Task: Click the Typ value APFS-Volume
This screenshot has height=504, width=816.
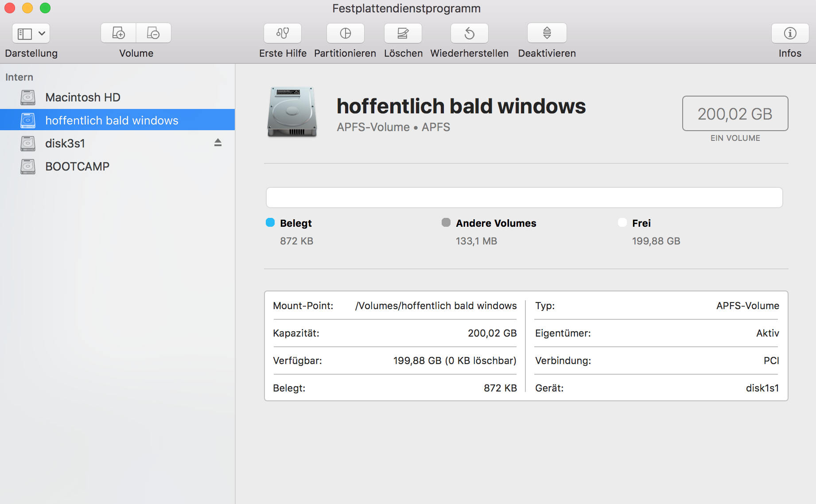Action: coord(748,306)
